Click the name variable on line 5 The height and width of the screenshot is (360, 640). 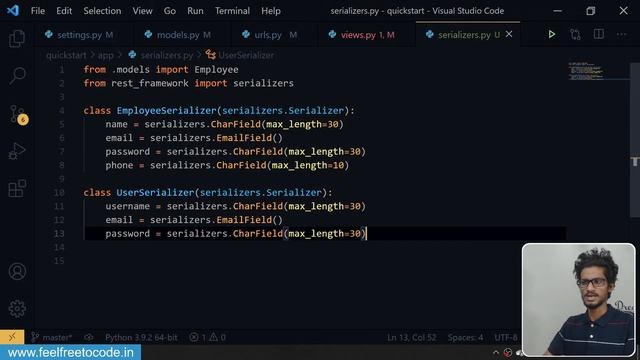click(x=116, y=124)
